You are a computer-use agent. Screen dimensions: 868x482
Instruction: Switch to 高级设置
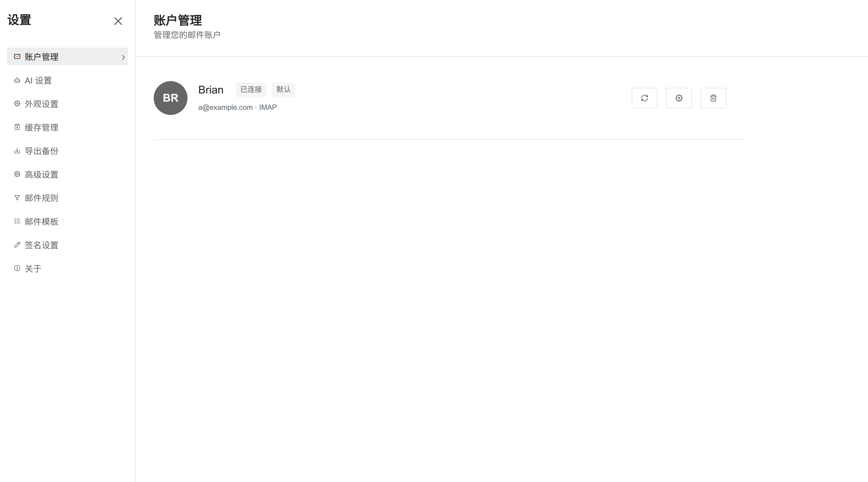click(68, 174)
